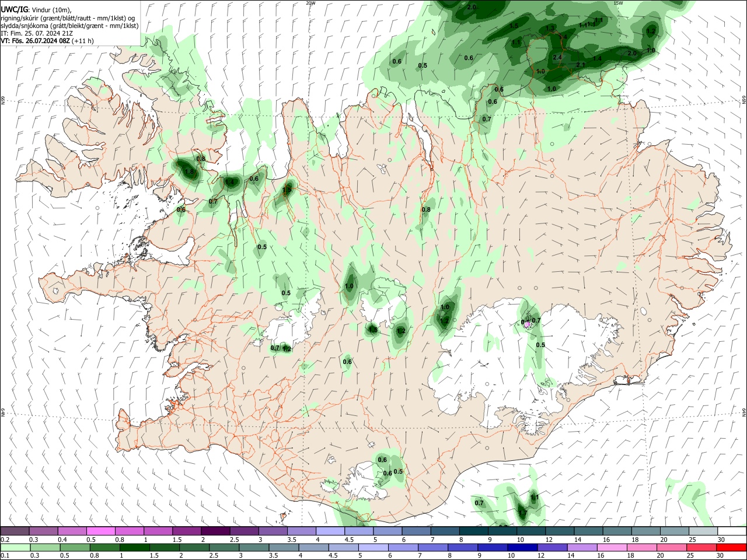Screen dimensions: 747x560
Task: Click the "rigning/skúrir (grænt/blátt/rautt" header line
Action: [x=68, y=18]
